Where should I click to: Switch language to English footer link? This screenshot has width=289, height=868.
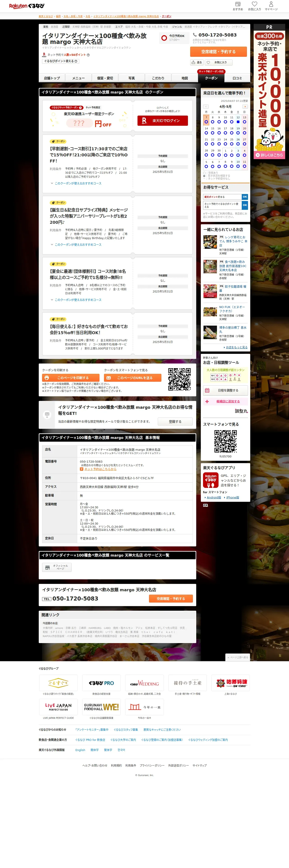pos(80,750)
